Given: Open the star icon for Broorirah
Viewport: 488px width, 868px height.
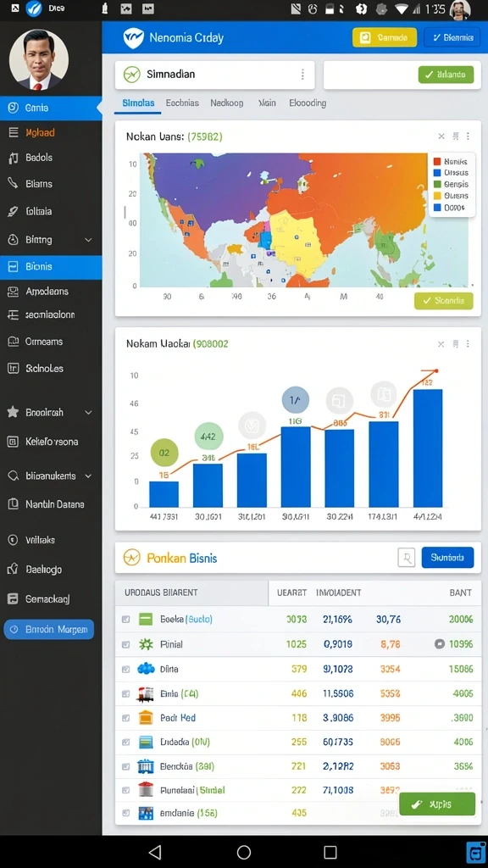Looking at the screenshot, I should click(13, 412).
